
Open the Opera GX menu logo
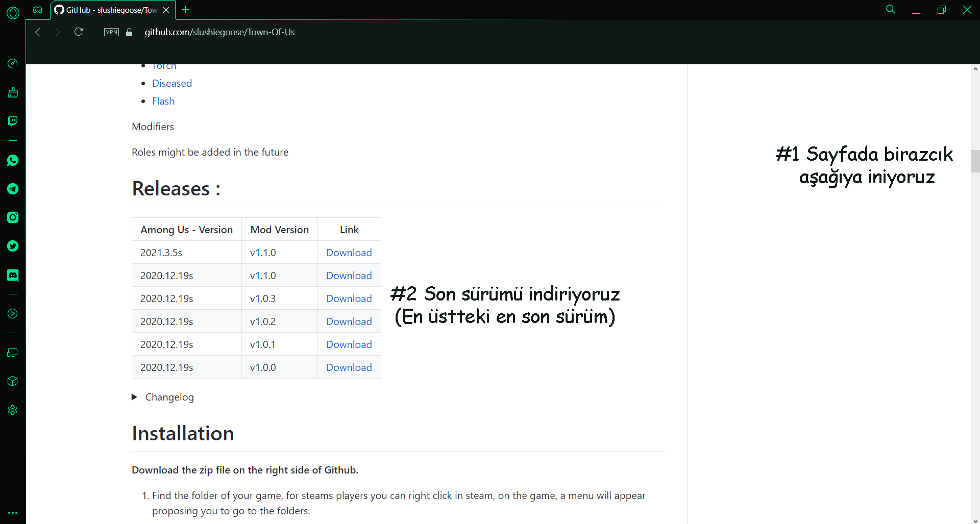(x=13, y=13)
